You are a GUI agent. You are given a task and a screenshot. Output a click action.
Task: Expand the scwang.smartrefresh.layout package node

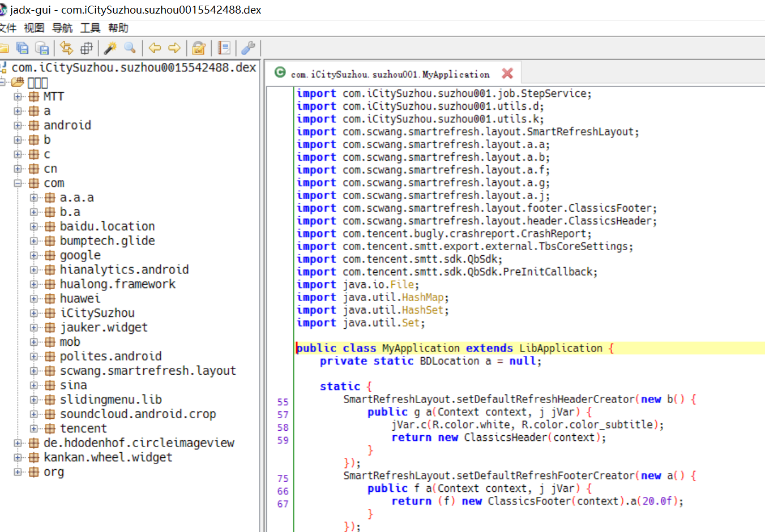[34, 371]
